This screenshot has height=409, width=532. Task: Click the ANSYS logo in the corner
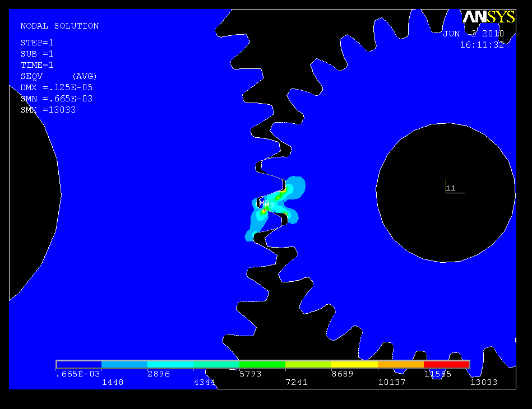click(488, 17)
